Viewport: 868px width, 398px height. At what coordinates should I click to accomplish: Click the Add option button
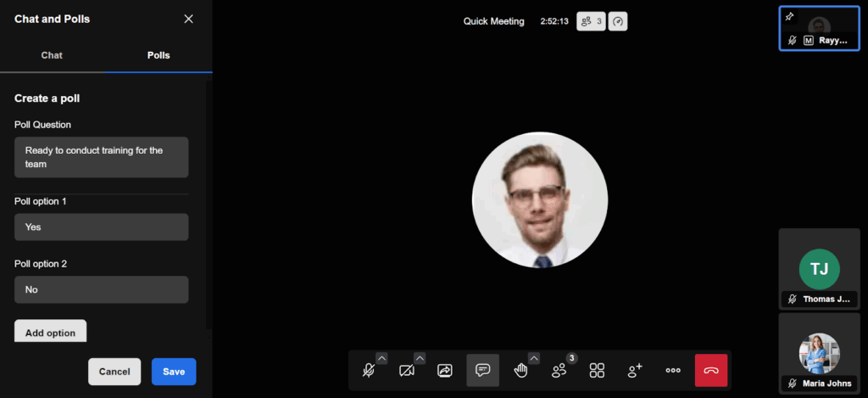tap(50, 332)
